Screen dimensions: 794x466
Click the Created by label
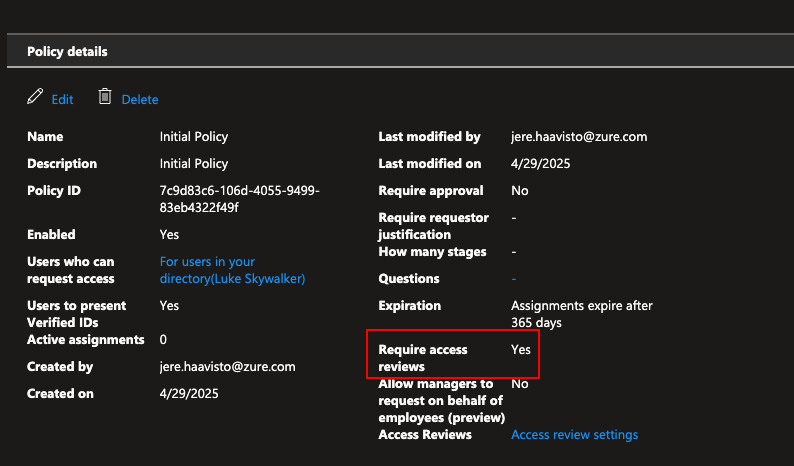point(60,367)
